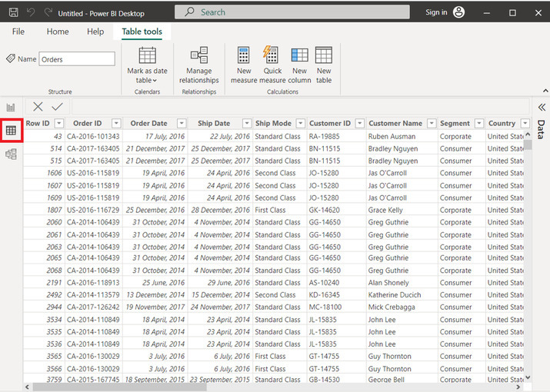
Task: Click the Quick measure icon
Action: [x=272, y=55]
